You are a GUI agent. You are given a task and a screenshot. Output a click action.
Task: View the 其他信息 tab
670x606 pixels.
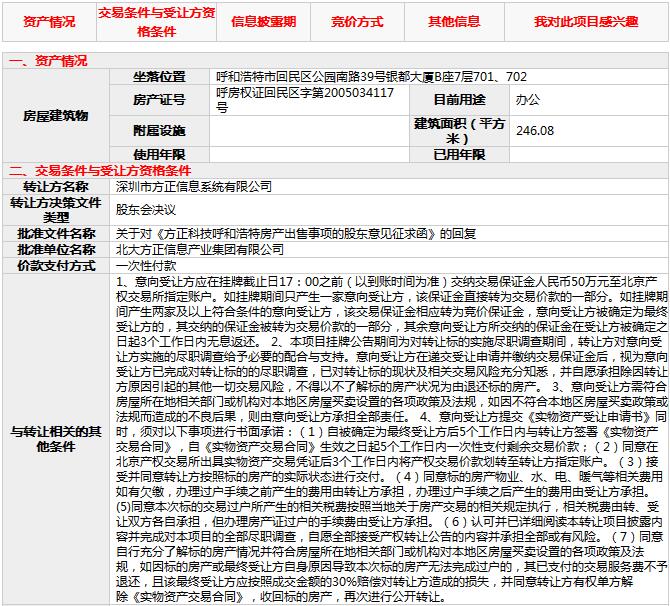click(x=454, y=21)
